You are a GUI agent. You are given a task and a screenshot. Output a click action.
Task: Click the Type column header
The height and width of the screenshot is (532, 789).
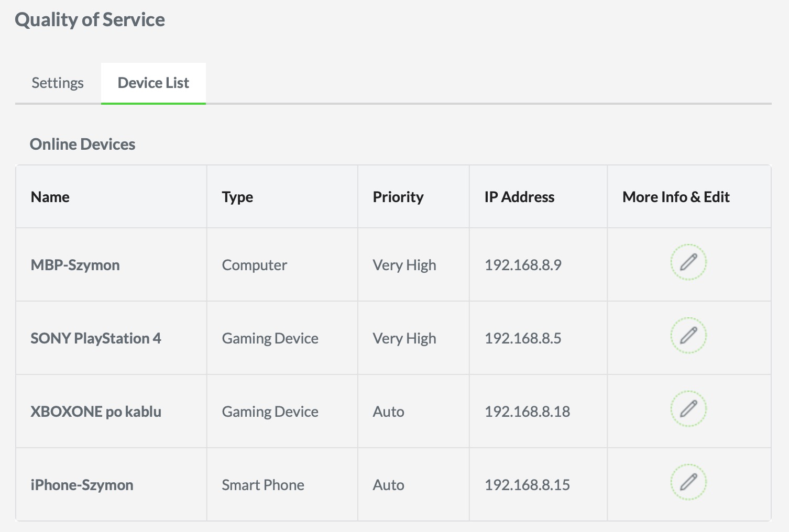pyautogui.click(x=237, y=197)
